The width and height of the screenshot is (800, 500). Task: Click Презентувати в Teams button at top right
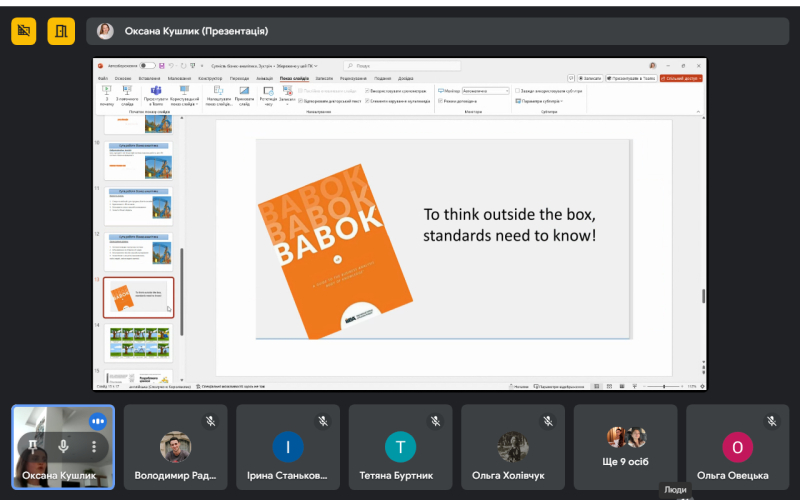point(631,79)
